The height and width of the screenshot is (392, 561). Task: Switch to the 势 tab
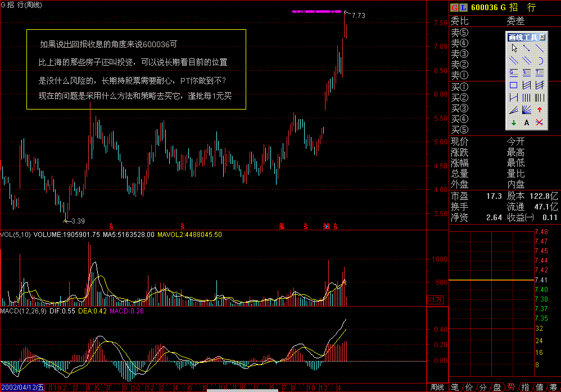click(512, 388)
